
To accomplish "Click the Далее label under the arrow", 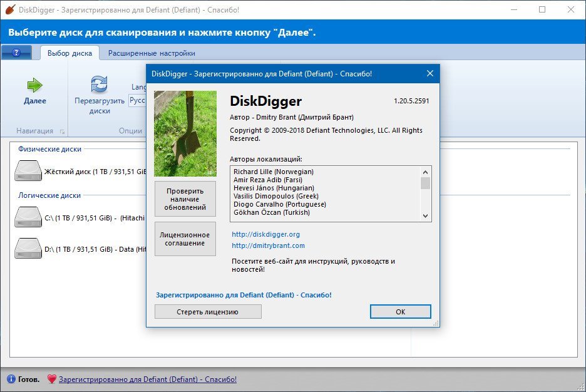I will click(35, 101).
